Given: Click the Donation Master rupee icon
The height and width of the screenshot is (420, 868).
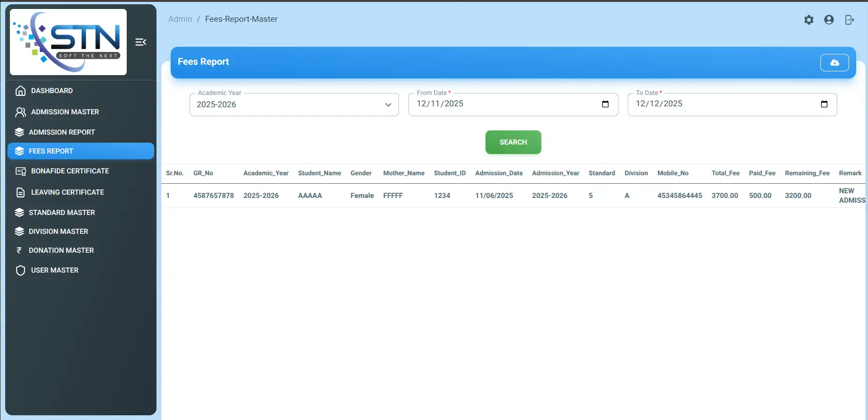Looking at the screenshot, I should 19,250.
